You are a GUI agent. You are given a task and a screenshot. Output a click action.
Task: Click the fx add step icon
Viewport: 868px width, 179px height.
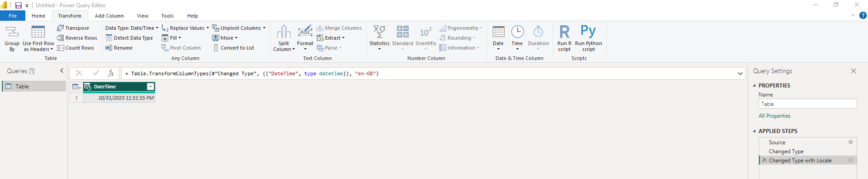tap(111, 73)
